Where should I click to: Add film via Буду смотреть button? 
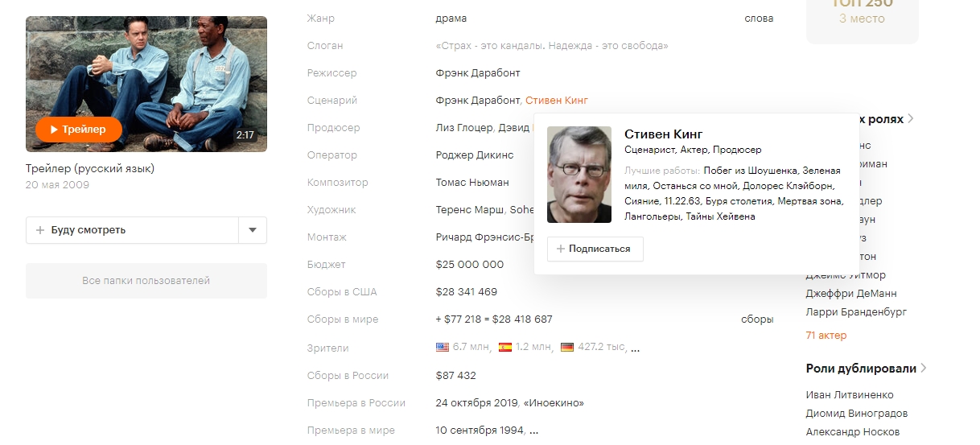click(132, 230)
